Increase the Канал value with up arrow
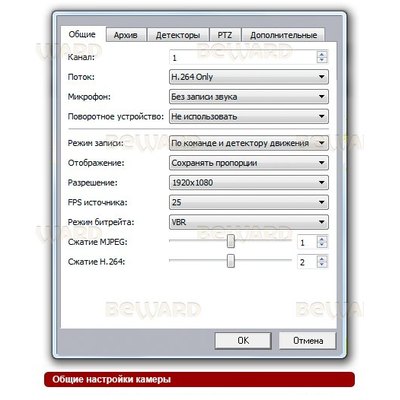 pos(322,54)
